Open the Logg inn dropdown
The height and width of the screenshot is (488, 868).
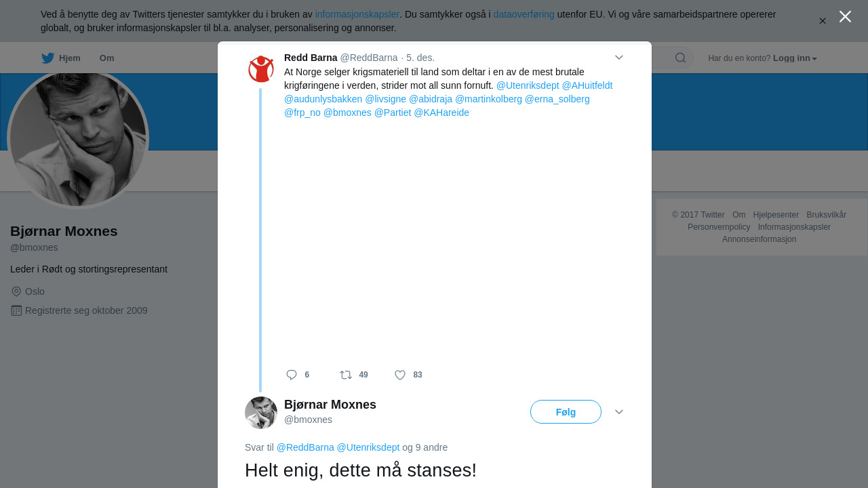[795, 58]
